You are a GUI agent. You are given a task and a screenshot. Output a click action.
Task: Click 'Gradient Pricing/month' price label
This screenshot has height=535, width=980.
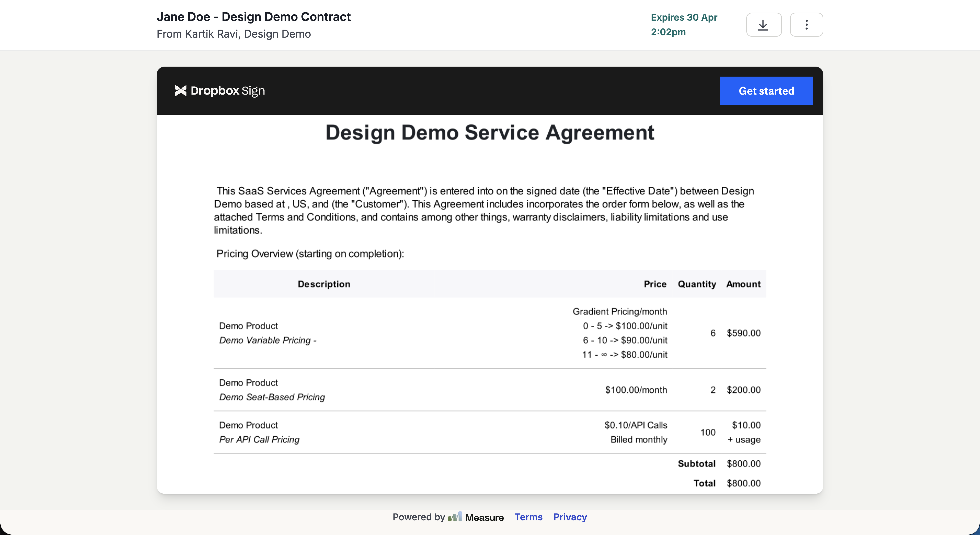[620, 311]
